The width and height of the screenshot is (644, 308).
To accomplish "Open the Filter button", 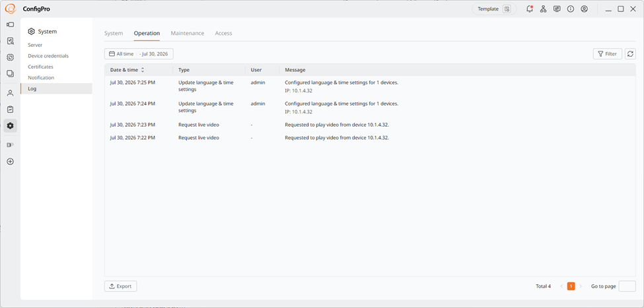I will [608, 53].
